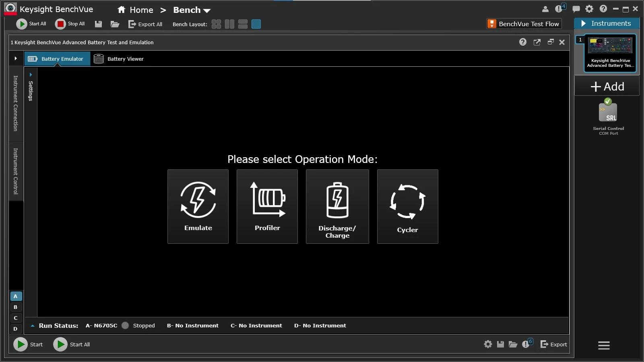
Task: Click Export All button
Action: click(145, 24)
